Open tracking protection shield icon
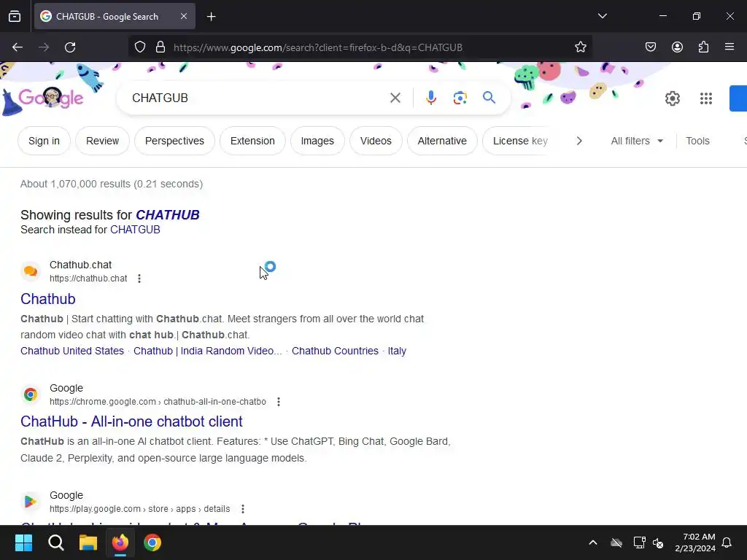 pyautogui.click(x=139, y=47)
